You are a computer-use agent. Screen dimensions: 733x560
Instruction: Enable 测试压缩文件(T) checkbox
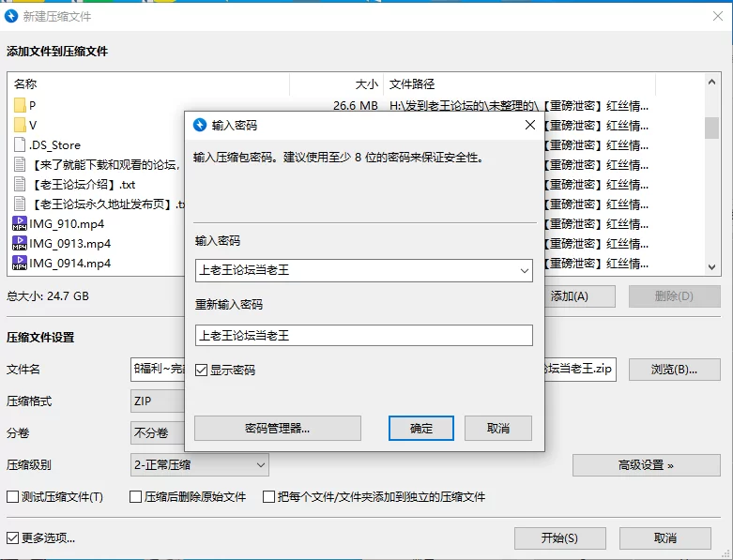[12, 496]
